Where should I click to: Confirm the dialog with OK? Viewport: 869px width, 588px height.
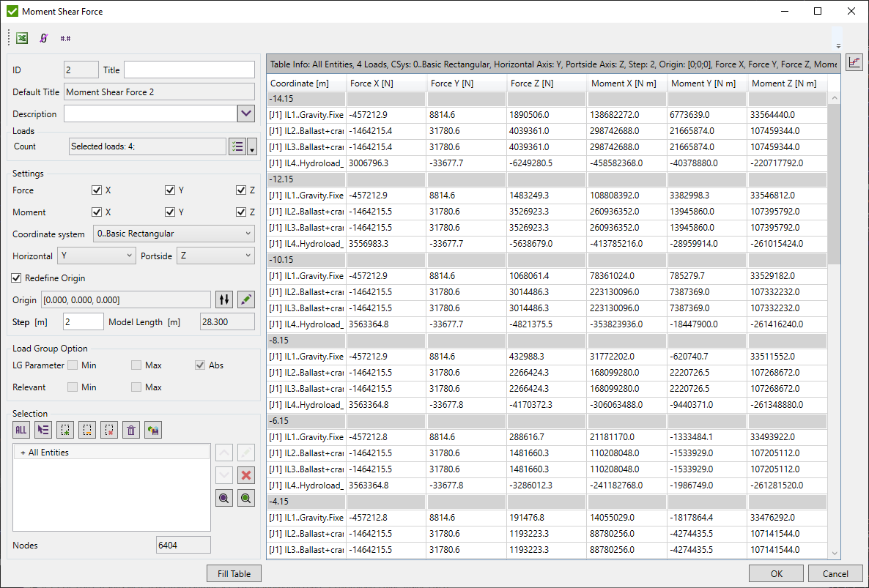(776, 574)
